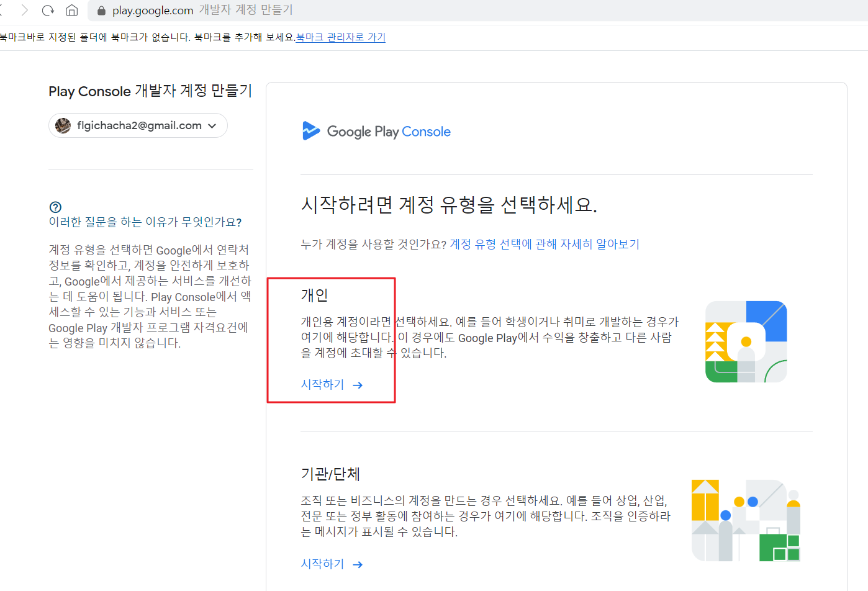Viewport: 868px width, 591px height.
Task: Click the 개인 account illustration
Action: tap(746, 342)
